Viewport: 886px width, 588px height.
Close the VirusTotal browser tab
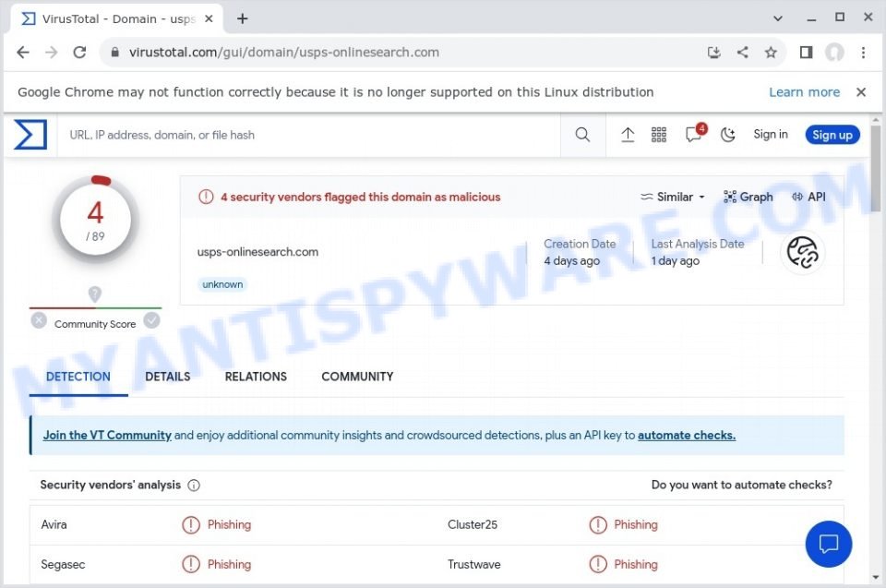(209, 18)
